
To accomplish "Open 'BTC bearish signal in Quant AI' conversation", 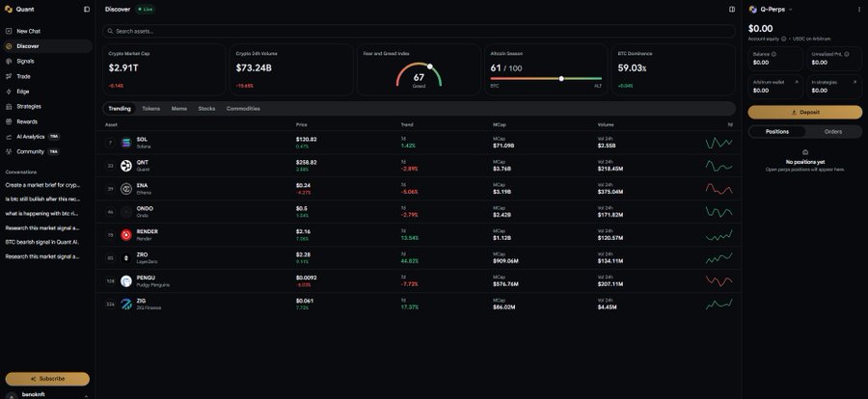I will click(42, 243).
